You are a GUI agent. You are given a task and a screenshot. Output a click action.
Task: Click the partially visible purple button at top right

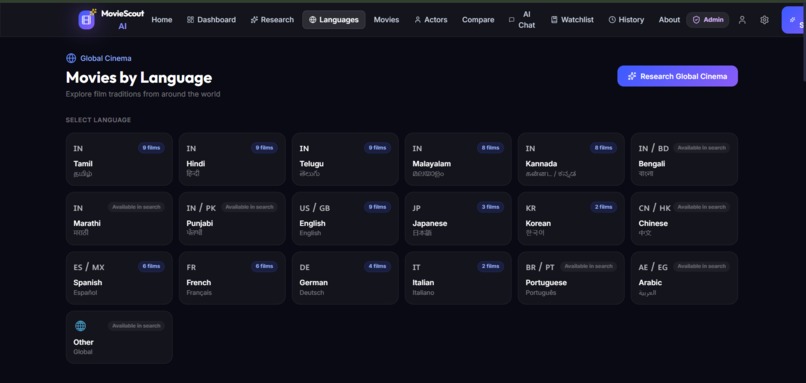[794, 20]
